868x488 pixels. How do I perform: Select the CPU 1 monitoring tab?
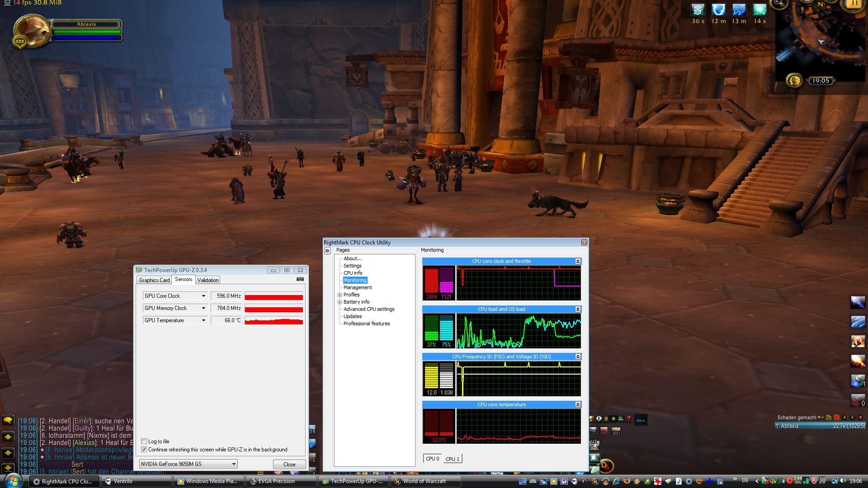453,459
